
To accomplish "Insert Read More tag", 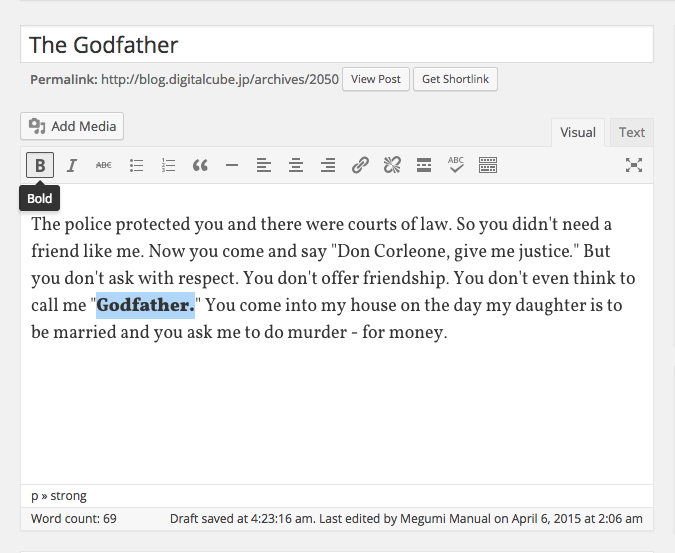I will coord(424,166).
